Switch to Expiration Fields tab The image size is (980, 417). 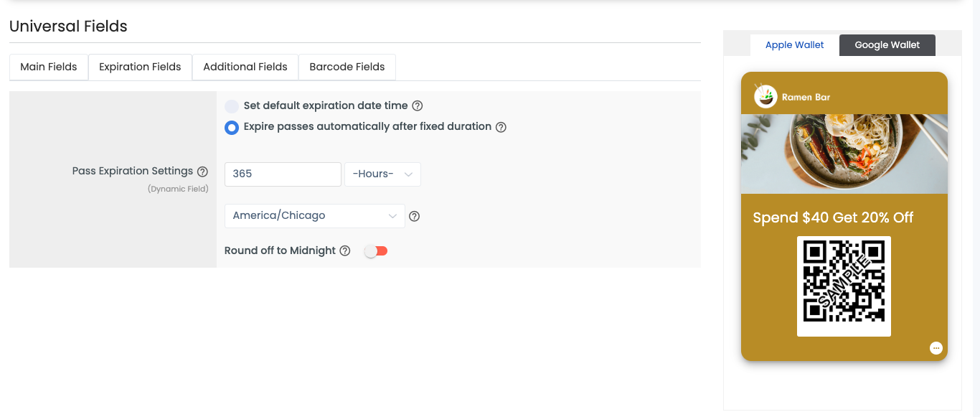pos(140,67)
